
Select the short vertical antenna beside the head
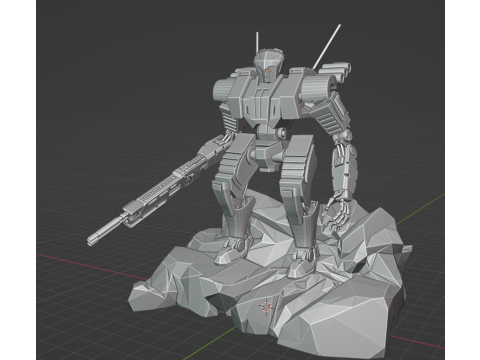pos(257,43)
